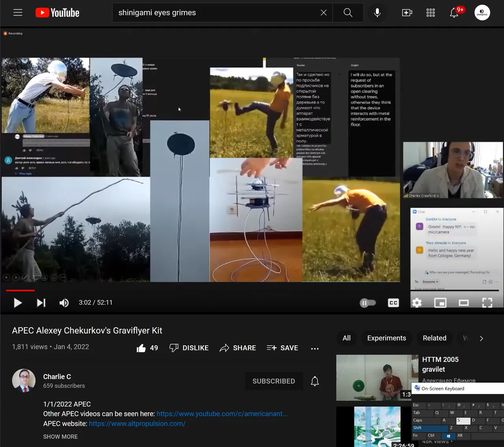This screenshot has width=504, height=447.
Task: Open the Charlie C channel name link
Action: pyautogui.click(x=57, y=377)
